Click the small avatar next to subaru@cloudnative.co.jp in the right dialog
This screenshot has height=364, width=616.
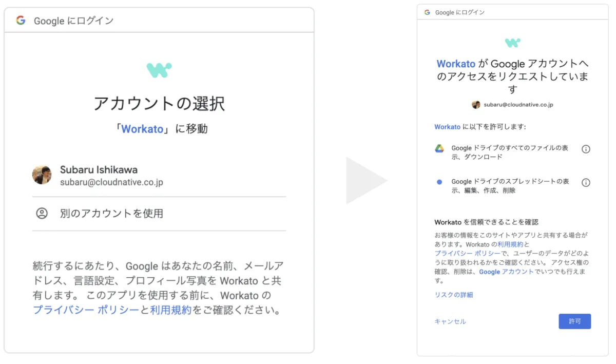476,104
